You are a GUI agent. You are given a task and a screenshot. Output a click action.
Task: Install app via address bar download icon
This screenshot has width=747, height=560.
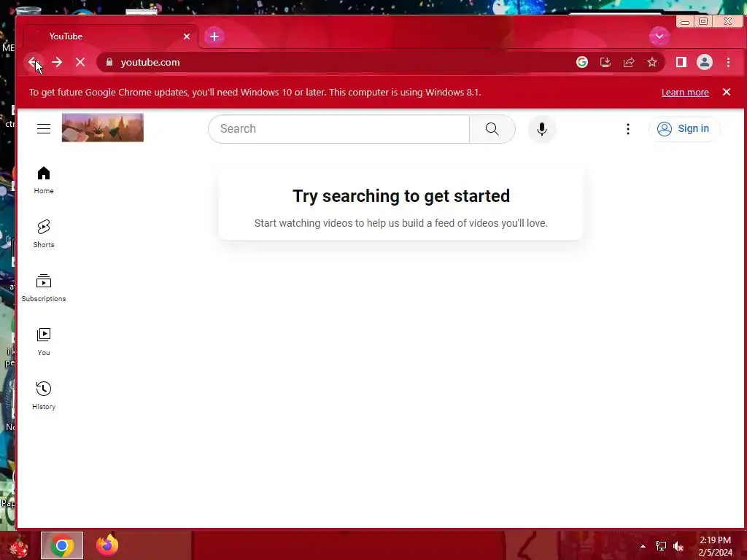pos(605,62)
